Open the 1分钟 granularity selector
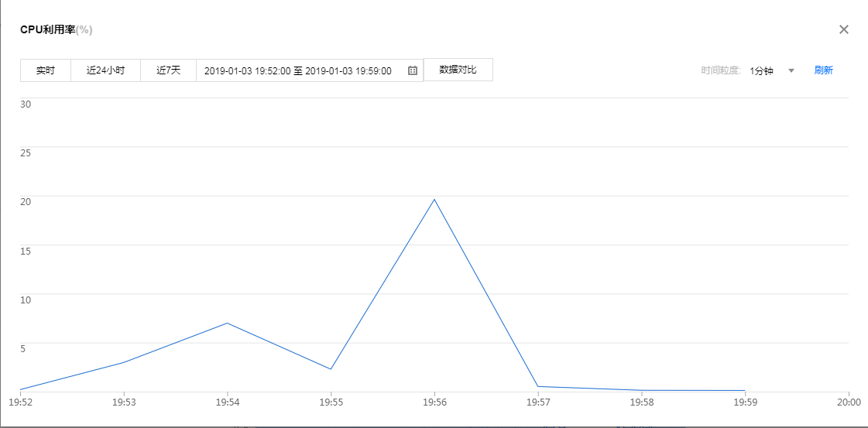Viewport: 868px width, 428px height. 761,70
